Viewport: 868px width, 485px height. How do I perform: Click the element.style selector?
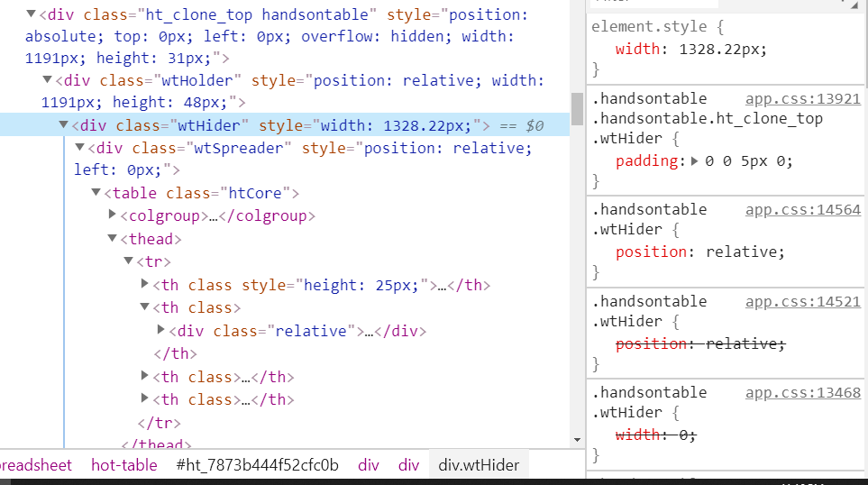(x=649, y=26)
